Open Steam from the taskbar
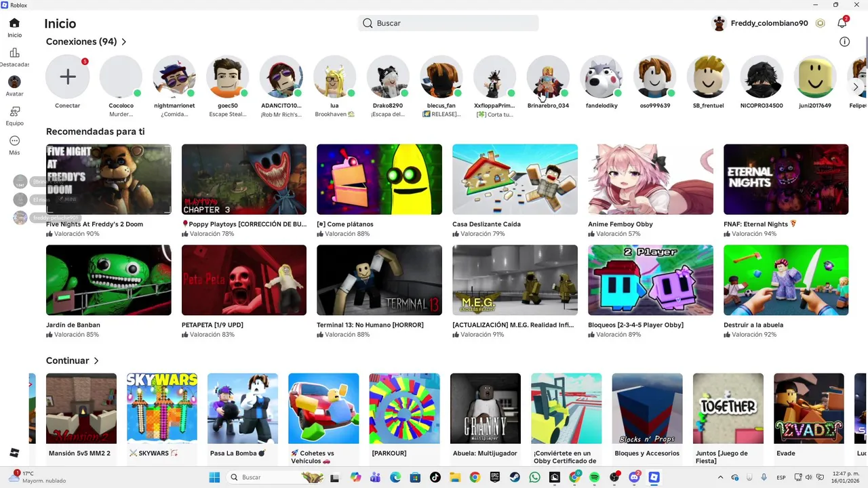 [515, 477]
